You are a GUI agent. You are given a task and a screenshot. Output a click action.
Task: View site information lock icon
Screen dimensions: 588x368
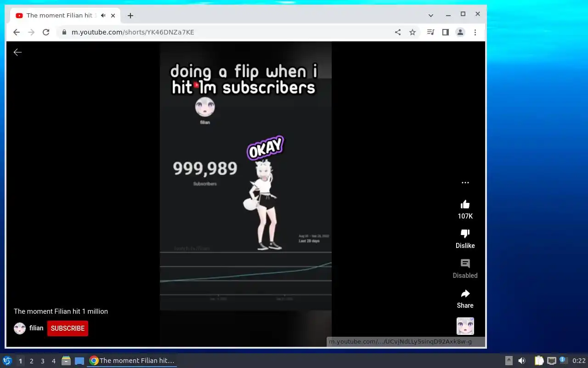(64, 32)
